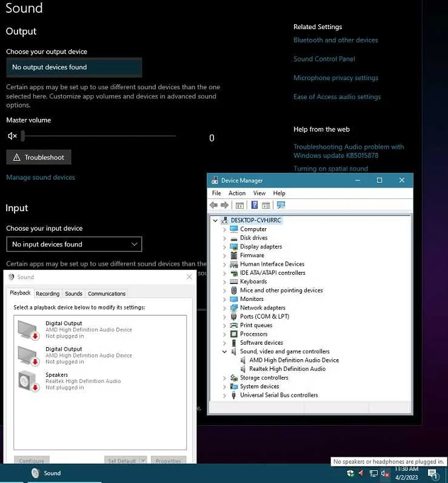Switch to the Sounds tab
Viewport: 448px width, 483px height.
pos(73,294)
